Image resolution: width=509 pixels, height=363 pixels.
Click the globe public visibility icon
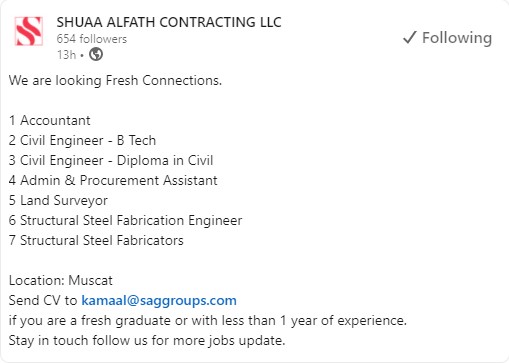96,54
